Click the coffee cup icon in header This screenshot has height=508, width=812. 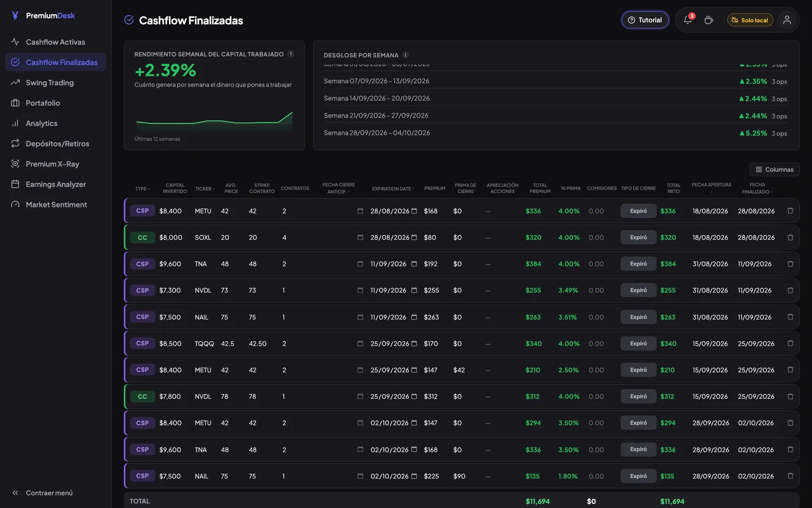click(709, 20)
